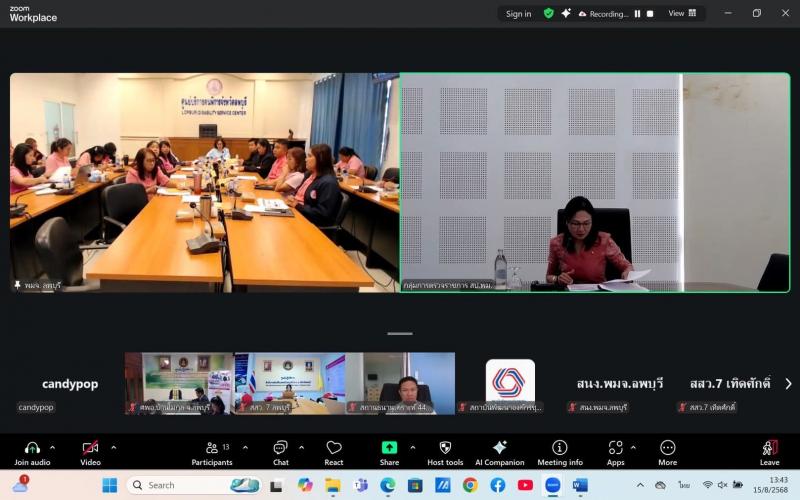Open Host tools shield
Screen dimensions: 800x500
pyautogui.click(x=445, y=452)
